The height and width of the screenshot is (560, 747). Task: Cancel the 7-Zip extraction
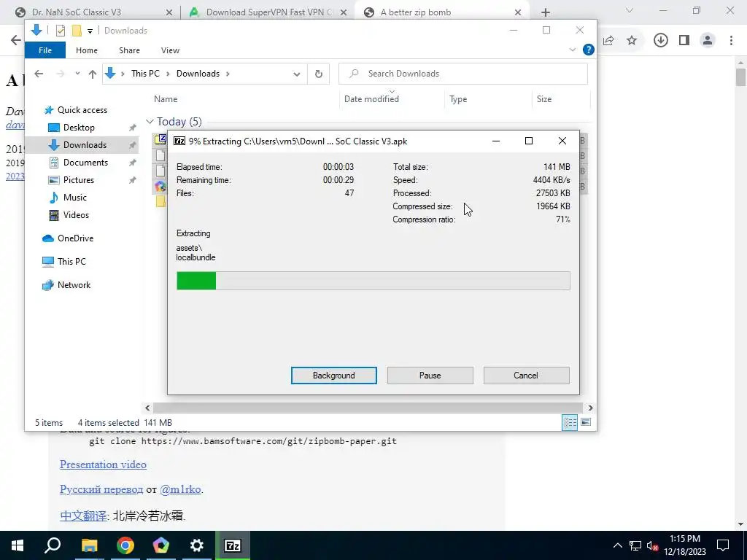526,376
